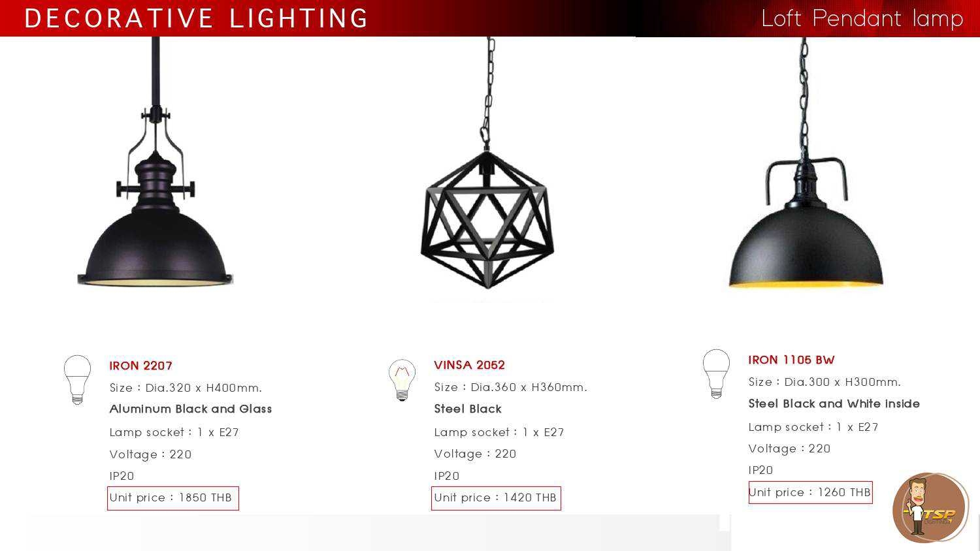980x551 pixels.
Task: Click the LED bulb icon beside IRON 2207
Action: (x=77, y=380)
